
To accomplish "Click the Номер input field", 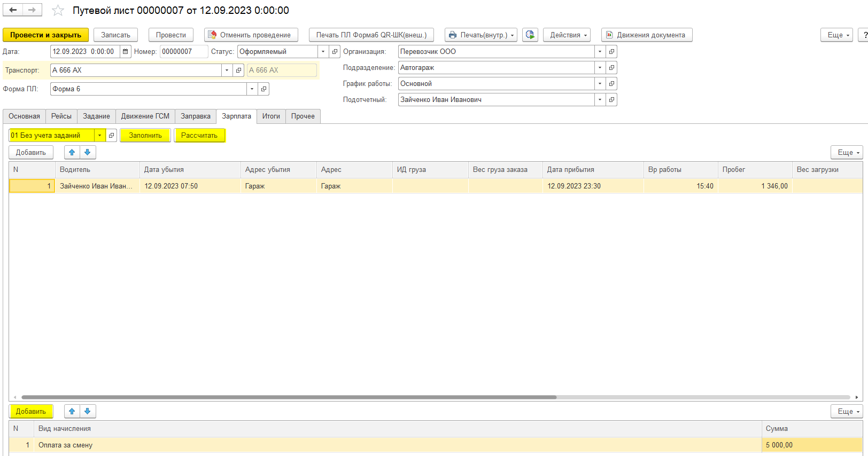I will coord(183,52).
